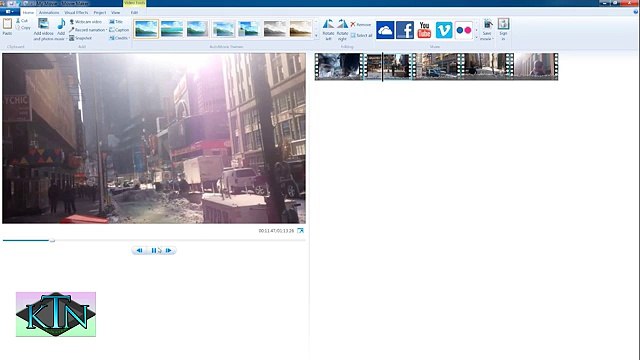
Task: Add a Caption to the clip
Action: (119, 30)
